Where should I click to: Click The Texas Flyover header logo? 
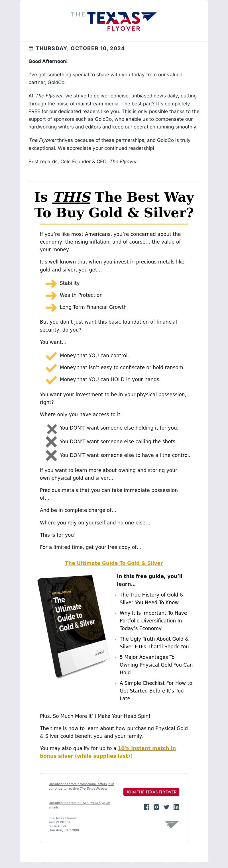[x=114, y=21]
